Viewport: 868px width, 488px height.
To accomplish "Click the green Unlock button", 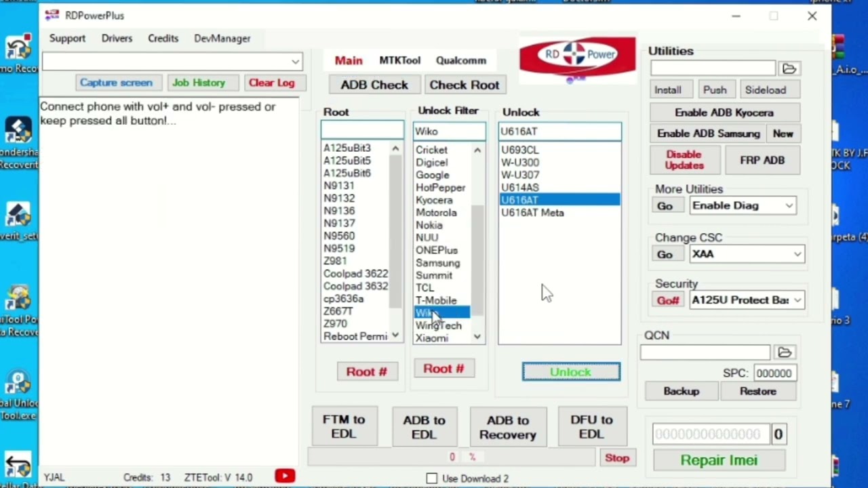I will point(571,372).
